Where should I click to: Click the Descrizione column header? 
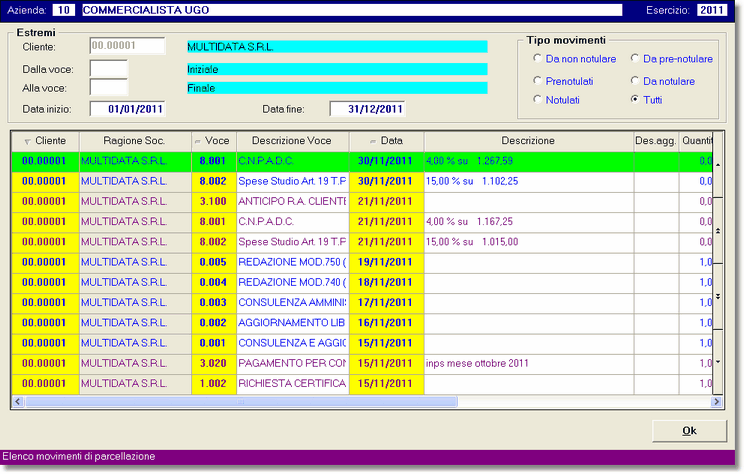(529, 141)
